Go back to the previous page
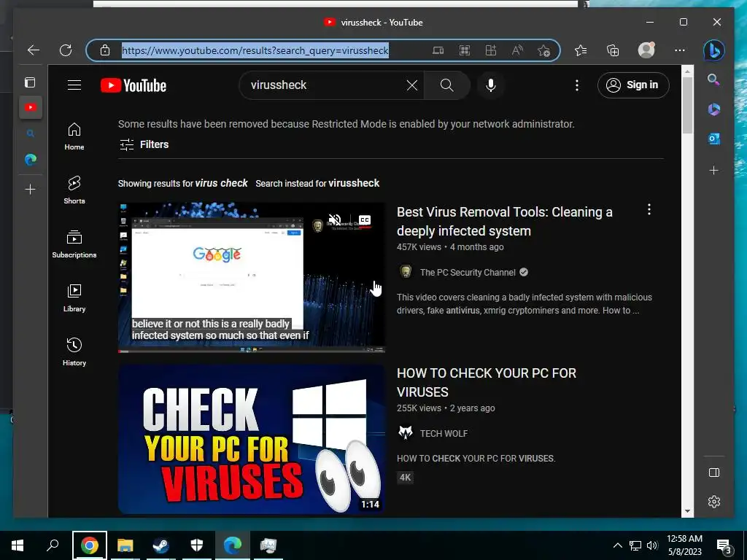The width and height of the screenshot is (747, 560). 34,50
